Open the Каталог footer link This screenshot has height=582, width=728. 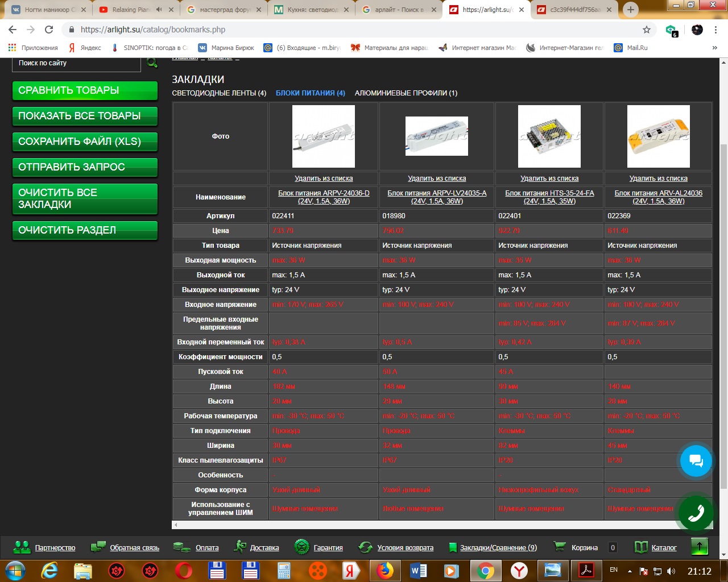664,548
